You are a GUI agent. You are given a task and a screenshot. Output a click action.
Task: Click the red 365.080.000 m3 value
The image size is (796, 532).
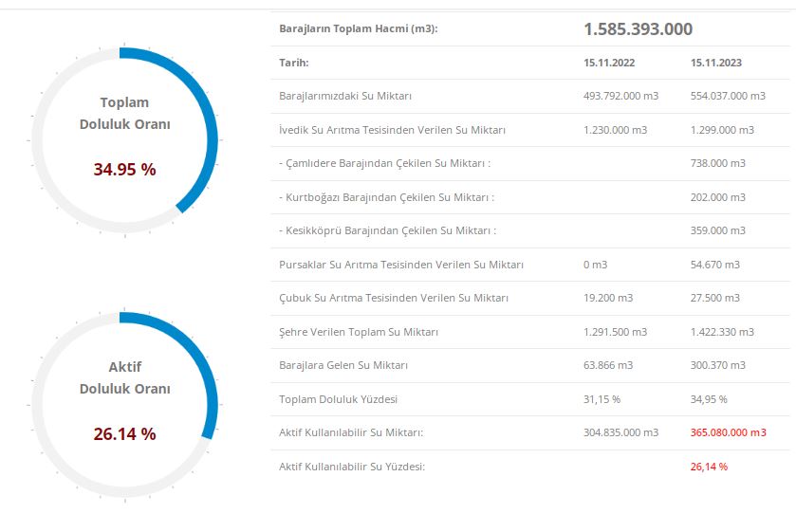click(728, 432)
